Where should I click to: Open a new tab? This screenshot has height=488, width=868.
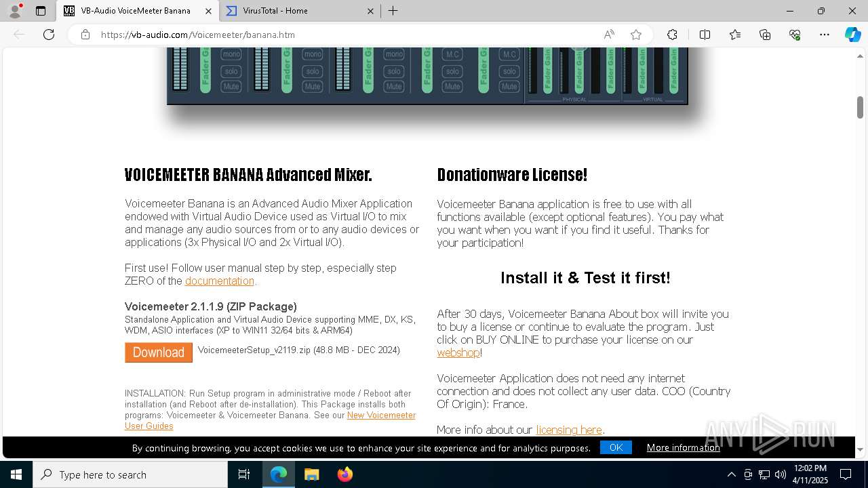tap(393, 11)
